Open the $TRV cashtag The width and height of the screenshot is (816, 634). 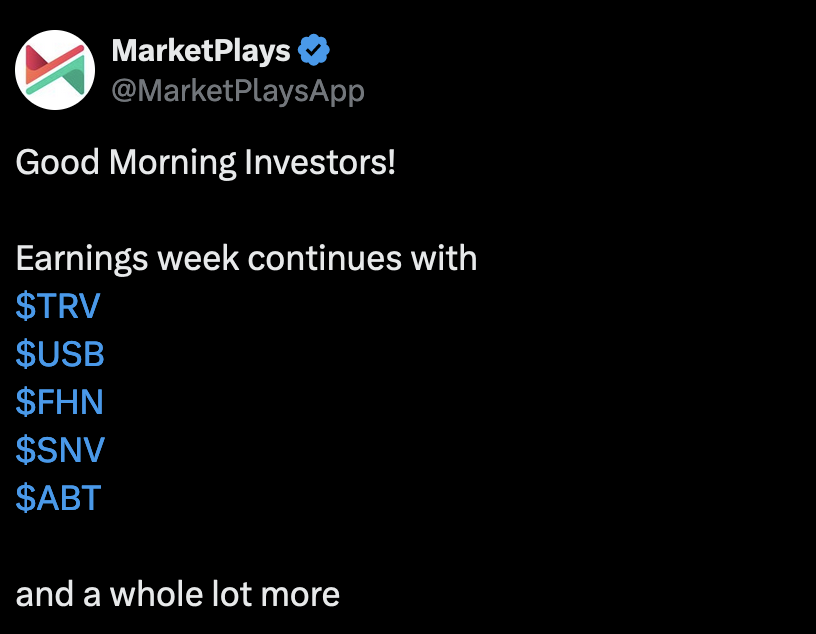click(58, 307)
